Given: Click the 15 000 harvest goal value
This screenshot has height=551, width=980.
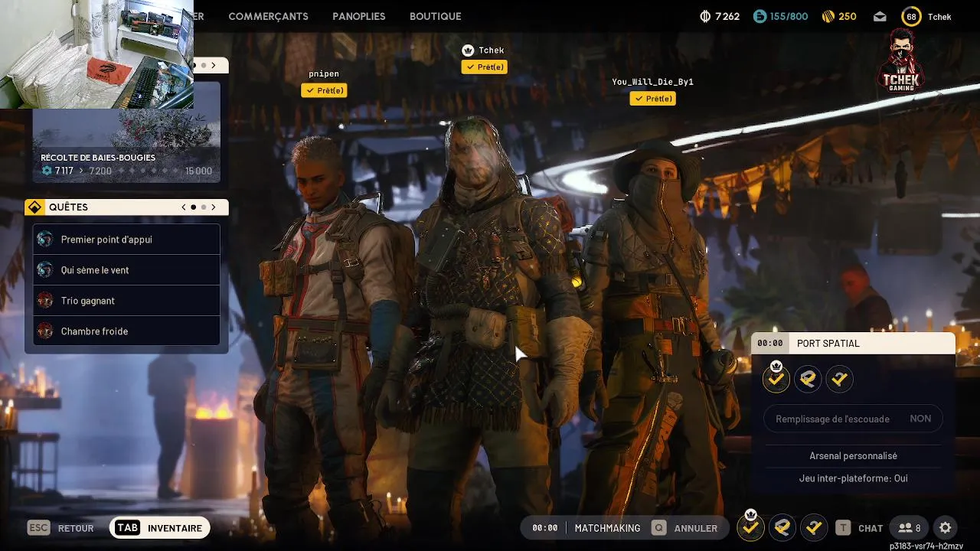Looking at the screenshot, I should coord(198,171).
